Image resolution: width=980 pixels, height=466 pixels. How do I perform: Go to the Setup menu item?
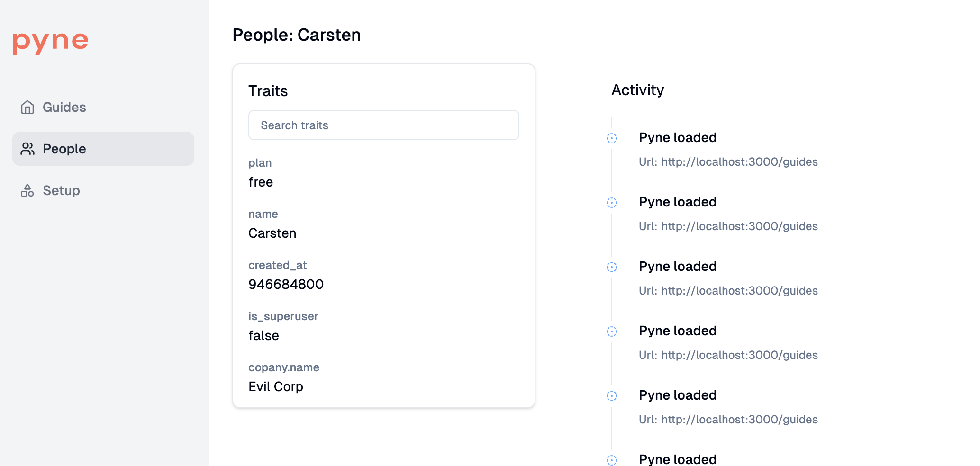click(x=61, y=191)
